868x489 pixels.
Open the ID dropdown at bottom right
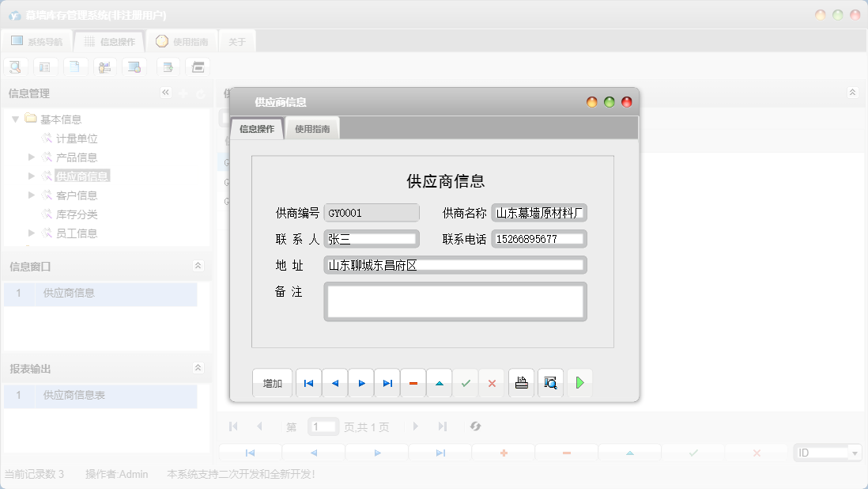tap(856, 452)
